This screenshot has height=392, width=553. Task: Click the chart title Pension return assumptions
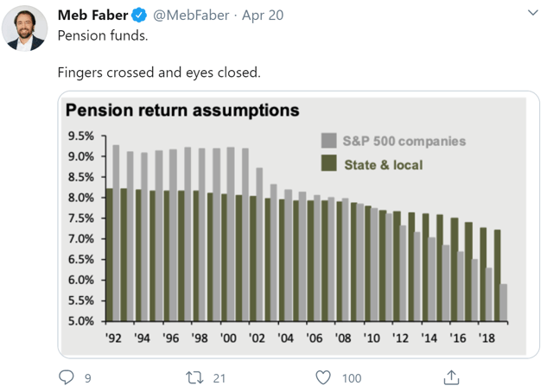pos(182,111)
